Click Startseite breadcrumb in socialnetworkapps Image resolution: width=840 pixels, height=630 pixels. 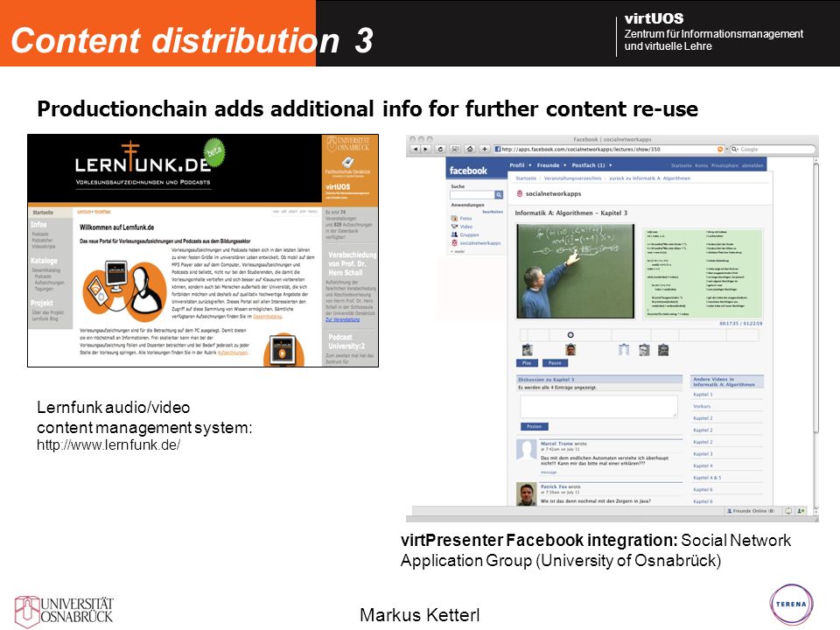526,178
